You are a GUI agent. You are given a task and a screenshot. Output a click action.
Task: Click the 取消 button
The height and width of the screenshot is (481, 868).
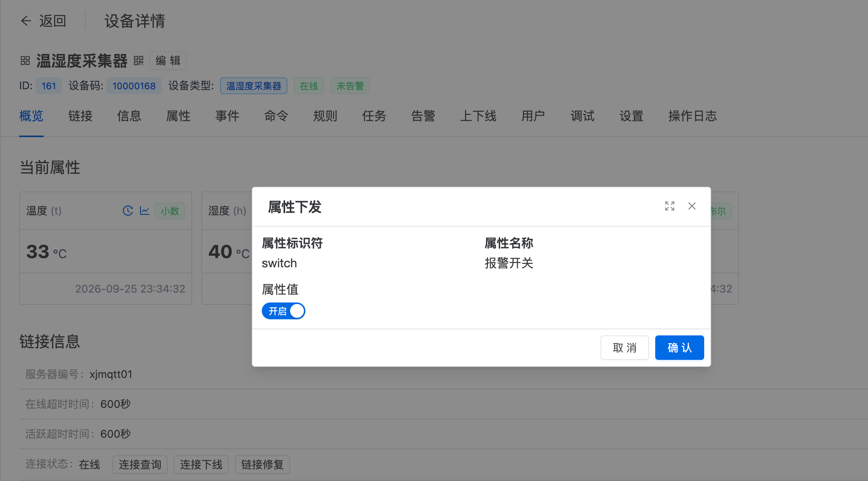click(625, 348)
